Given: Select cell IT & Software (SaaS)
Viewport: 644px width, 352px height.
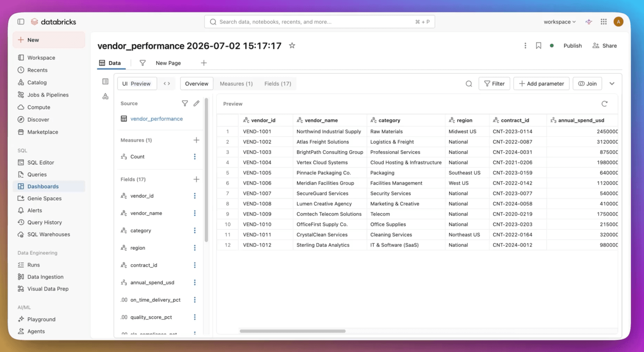Looking at the screenshot, I should (406, 245).
